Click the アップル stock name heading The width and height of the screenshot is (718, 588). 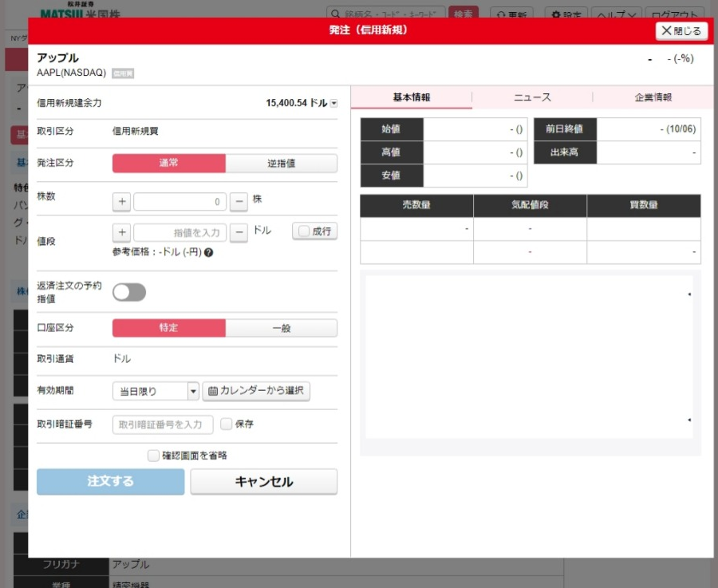(x=57, y=58)
